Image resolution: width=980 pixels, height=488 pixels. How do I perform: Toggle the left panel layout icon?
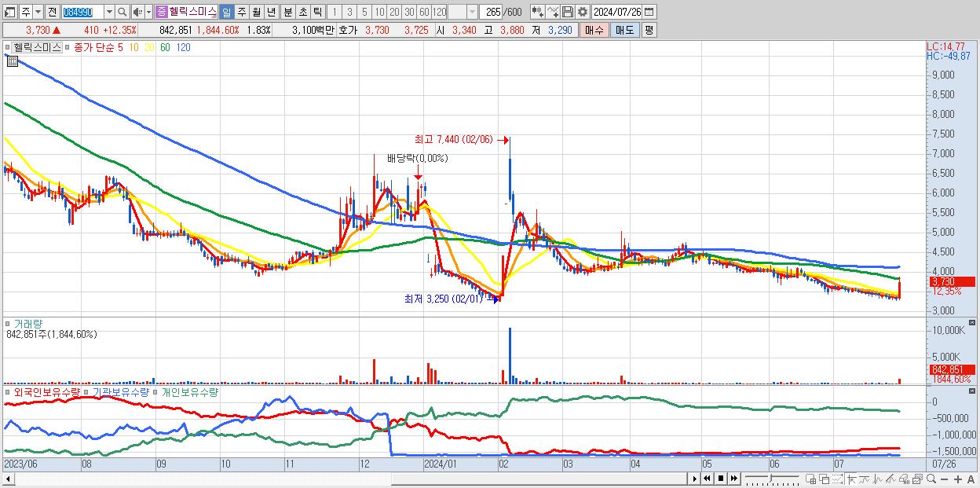(x=9, y=12)
